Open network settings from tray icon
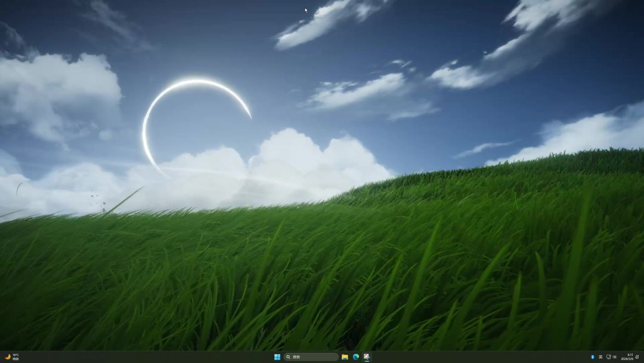Screen dimensions: 644x363 point(608,357)
